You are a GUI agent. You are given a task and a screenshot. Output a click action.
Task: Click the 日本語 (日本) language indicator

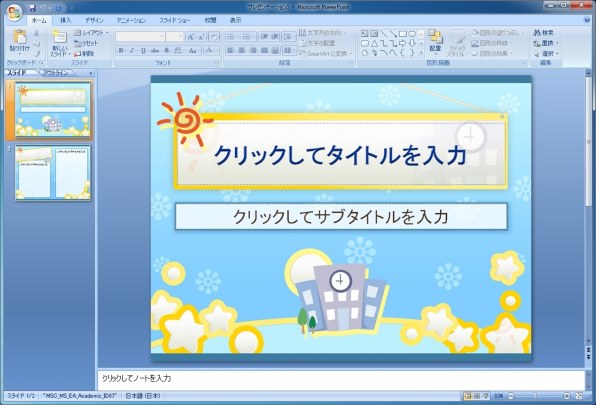(x=143, y=396)
